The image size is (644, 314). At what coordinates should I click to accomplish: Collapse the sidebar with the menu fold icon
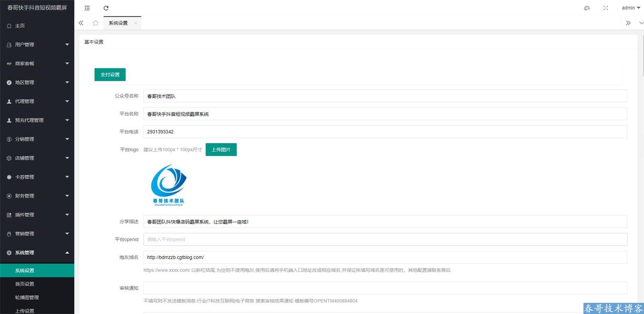87,8
